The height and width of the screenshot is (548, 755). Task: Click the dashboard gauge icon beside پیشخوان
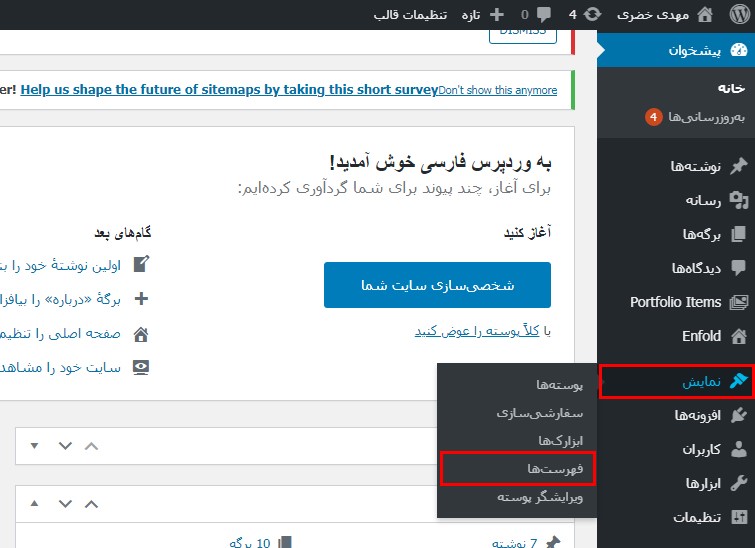coord(739,50)
